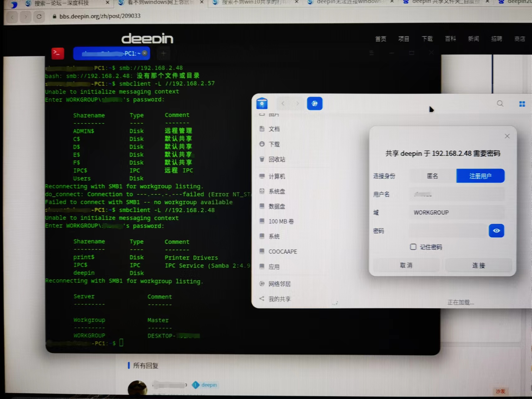Switch file manager to icon grid view

[x=522, y=104]
